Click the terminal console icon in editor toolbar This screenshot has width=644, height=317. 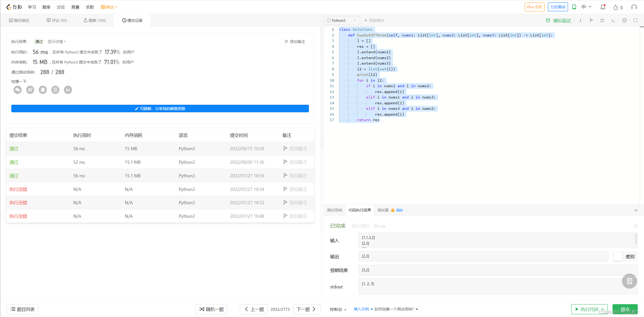[613, 20]
